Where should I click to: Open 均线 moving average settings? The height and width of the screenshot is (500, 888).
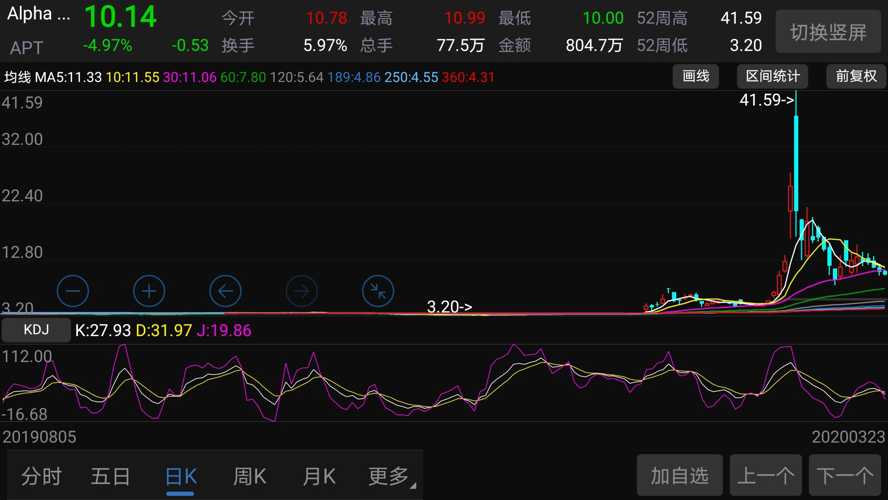[18, 77]
